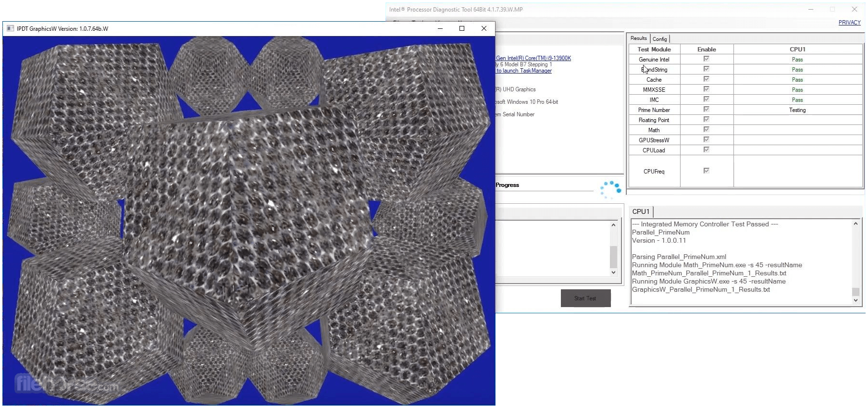Click the 'Integrated Memory Controller Test Passed' log line
868x408 pixels.
(x=705, y=224)
